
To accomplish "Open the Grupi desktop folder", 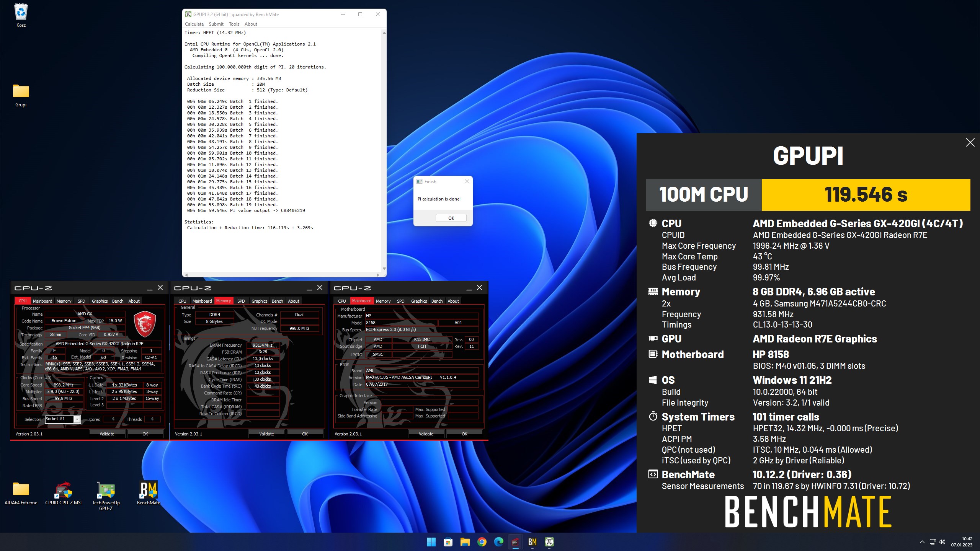I will coord(21,95).
